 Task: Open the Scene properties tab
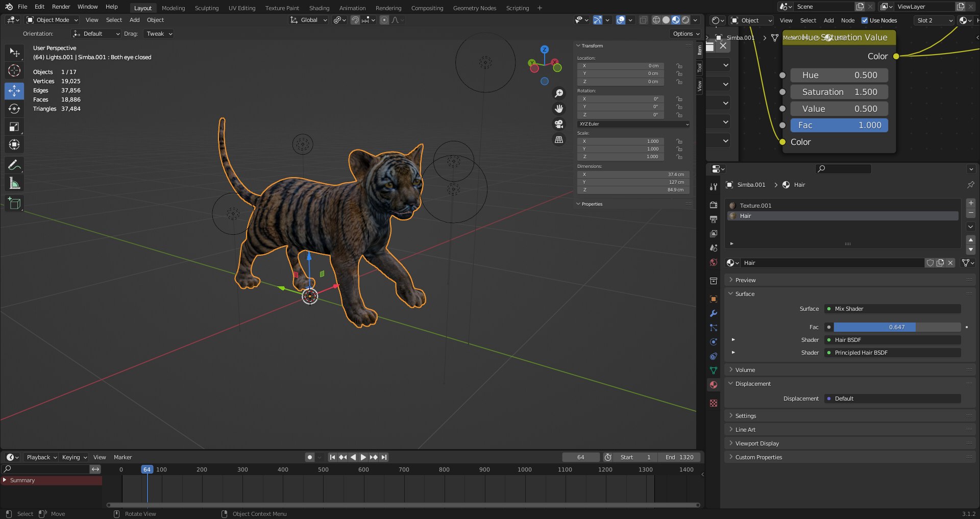[714, 248]
